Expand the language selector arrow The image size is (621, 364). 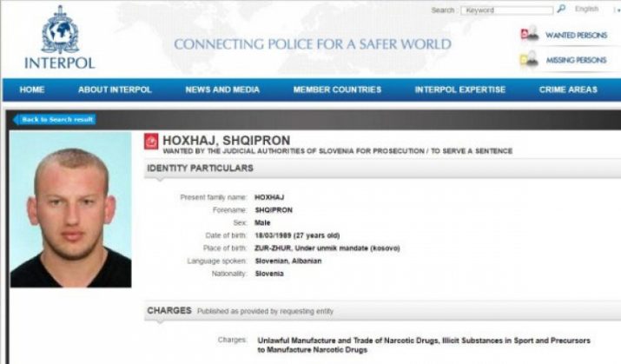pyautogui.click(x=617, y=10)
